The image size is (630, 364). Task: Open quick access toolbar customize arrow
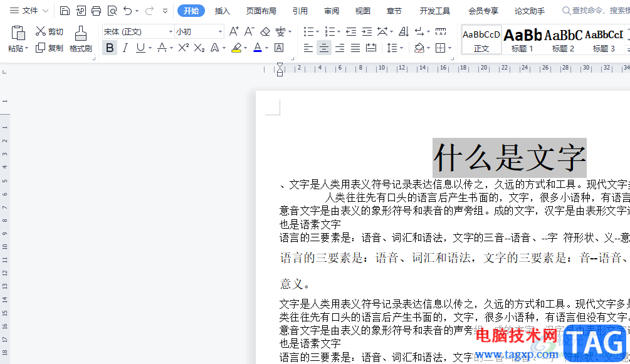tap(165, 11)
